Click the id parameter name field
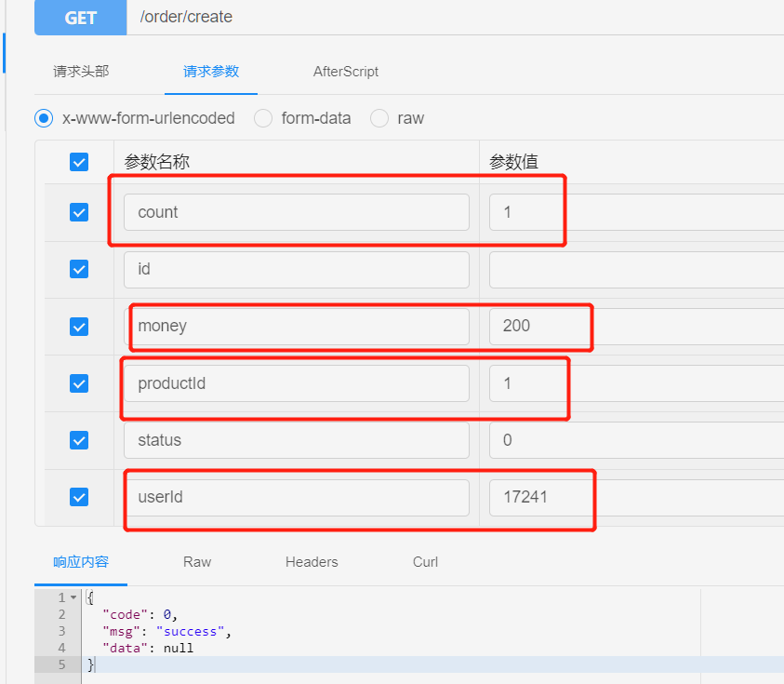This screenshot has width=784, height=684. point(297,270)
